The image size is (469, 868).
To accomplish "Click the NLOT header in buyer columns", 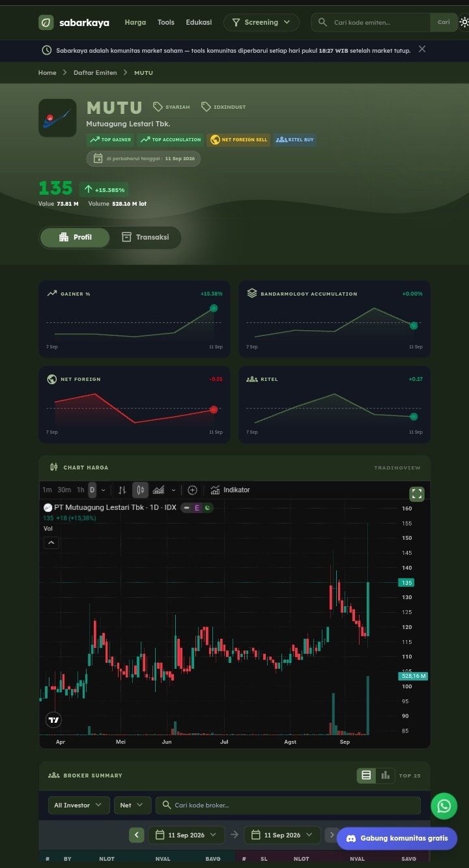I will (107, 859).
